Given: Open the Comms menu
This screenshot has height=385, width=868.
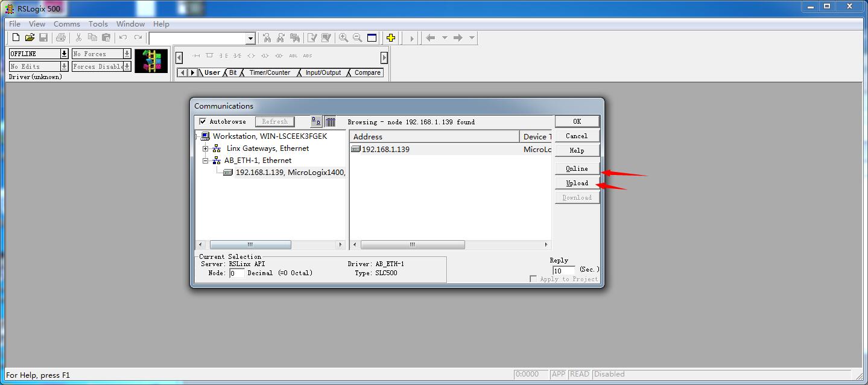Looking at the screenshot, I should pos(66,24).
